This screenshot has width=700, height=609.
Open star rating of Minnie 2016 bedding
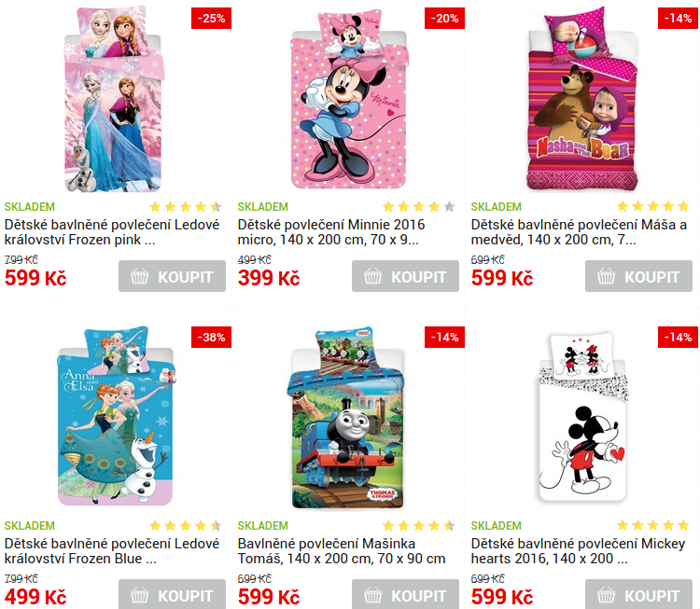click(x=419, y=206)
